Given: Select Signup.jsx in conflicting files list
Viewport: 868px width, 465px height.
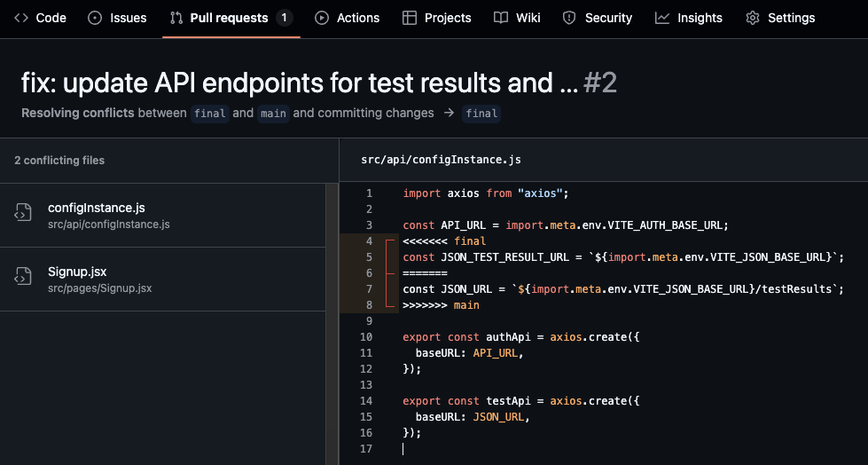Looking at the screenshot, I should 77,272.
